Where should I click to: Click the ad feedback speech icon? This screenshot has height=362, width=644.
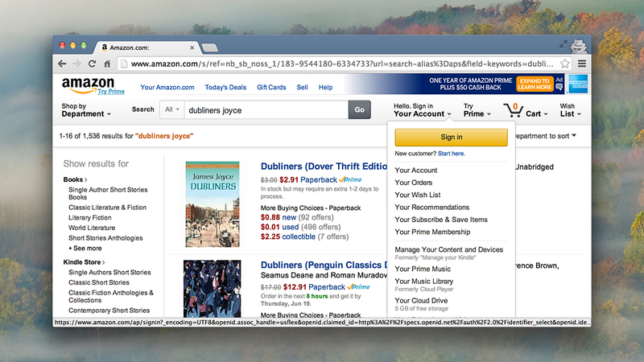559,87
